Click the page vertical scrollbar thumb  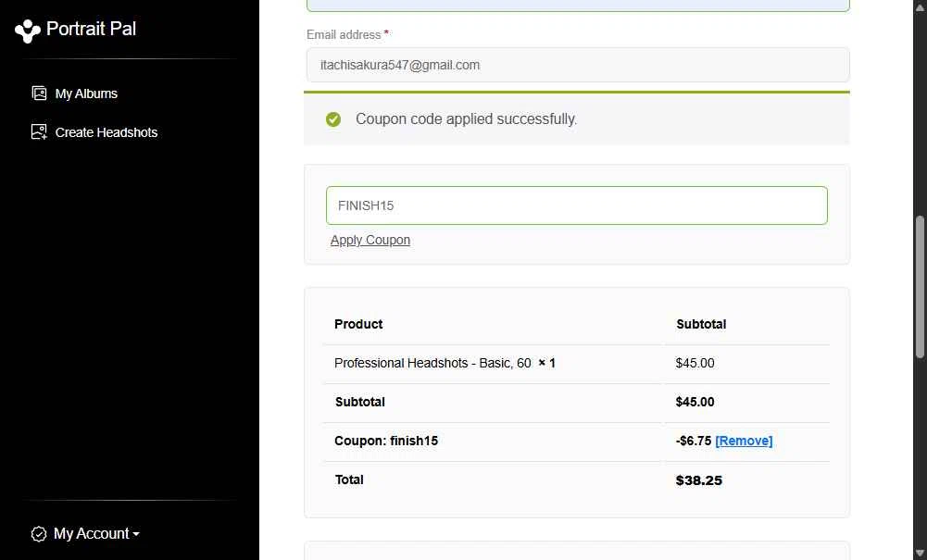point(920,287)
